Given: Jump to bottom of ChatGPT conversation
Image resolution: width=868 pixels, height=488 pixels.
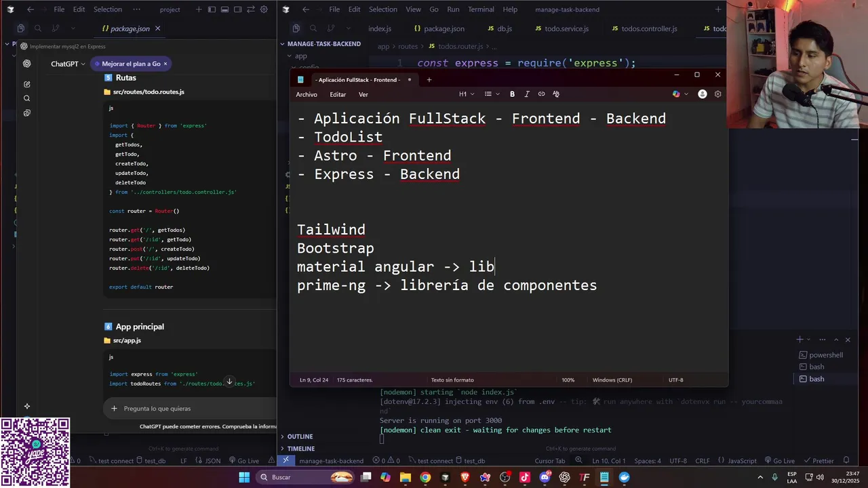Looking at the screenshot, I should pos(229,382).
